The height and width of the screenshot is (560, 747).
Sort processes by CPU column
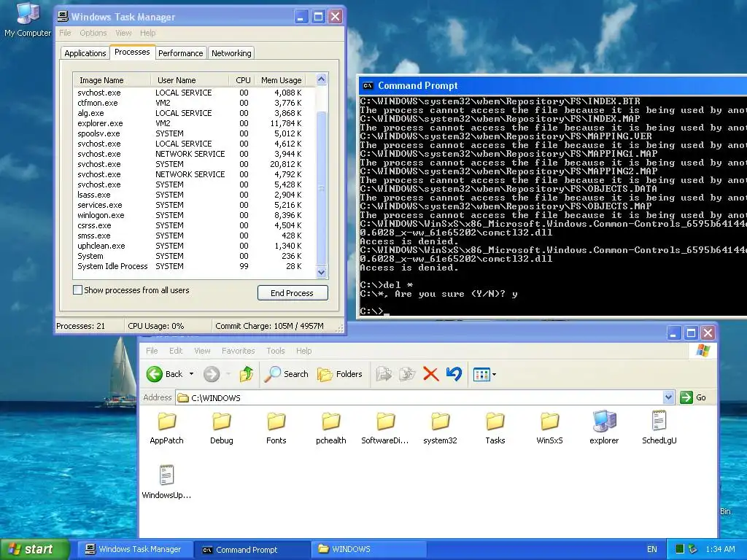click(241, 80)
